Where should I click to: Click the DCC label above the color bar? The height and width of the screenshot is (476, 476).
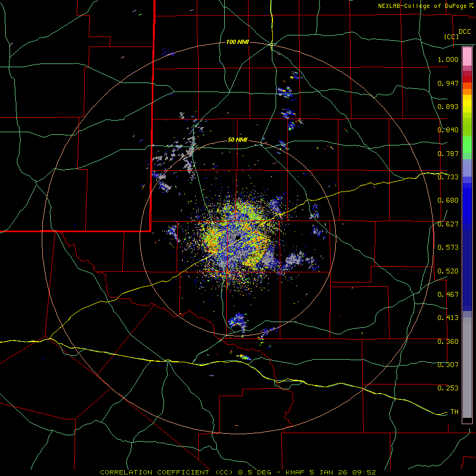465,32
